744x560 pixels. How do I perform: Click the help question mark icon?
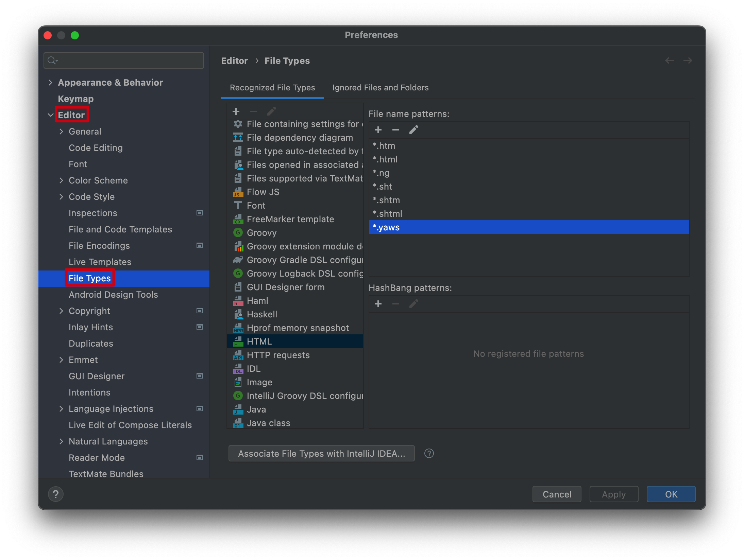pyautogui.click(x=56, y=494)
